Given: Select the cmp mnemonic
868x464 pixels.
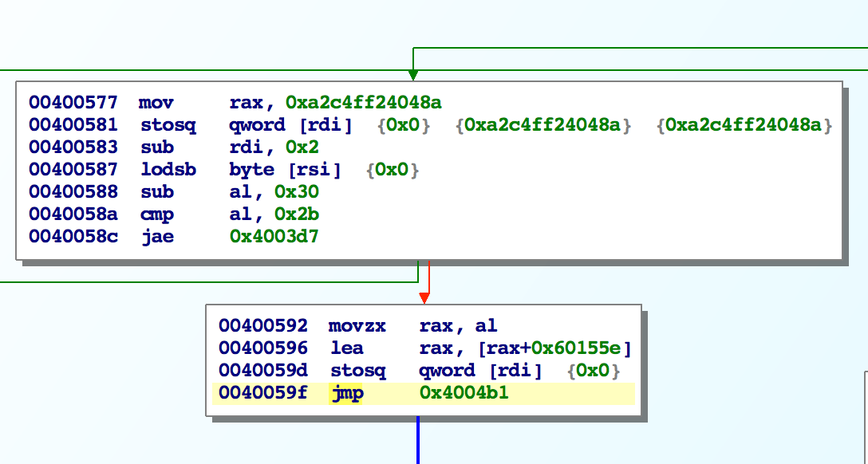Looking at the screenshot, I should pyautogui.click(x=156, y=214).
